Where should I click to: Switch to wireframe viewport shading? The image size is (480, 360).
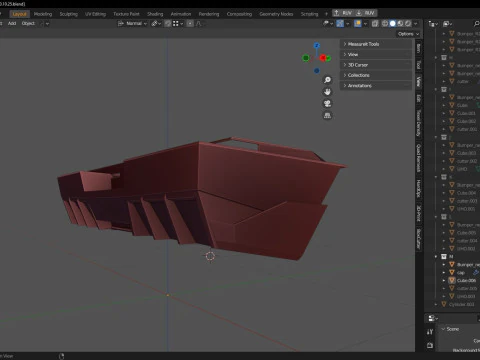click(385, 24)
